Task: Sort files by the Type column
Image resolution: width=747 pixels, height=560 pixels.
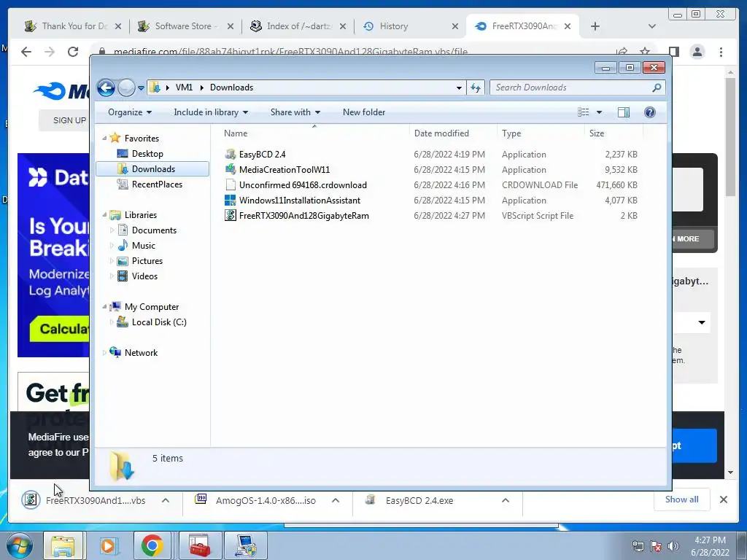Action: click(541, 133)
